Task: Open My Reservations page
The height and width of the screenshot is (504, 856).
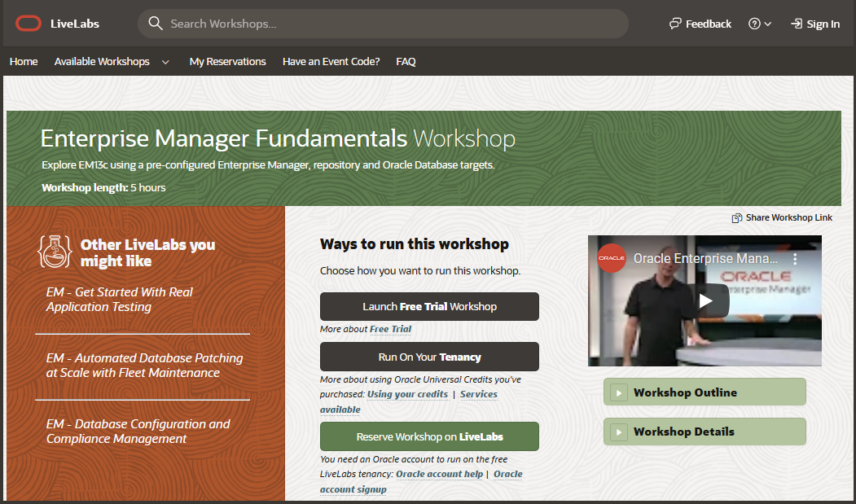Action: click(228, 62)
